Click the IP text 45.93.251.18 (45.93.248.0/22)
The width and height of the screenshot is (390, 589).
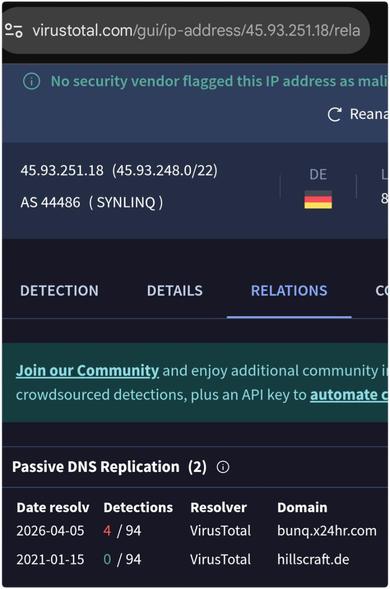119,170
